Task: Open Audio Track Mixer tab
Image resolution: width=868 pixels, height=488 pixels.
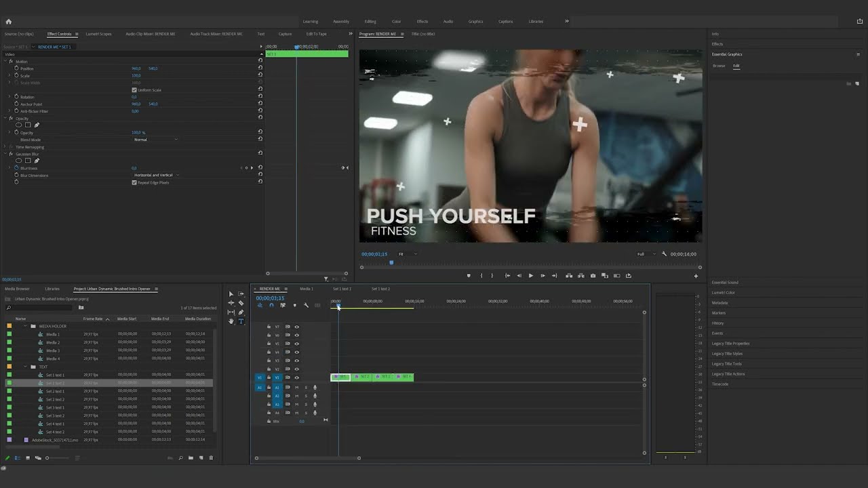Action: click(x=216, y=34)
